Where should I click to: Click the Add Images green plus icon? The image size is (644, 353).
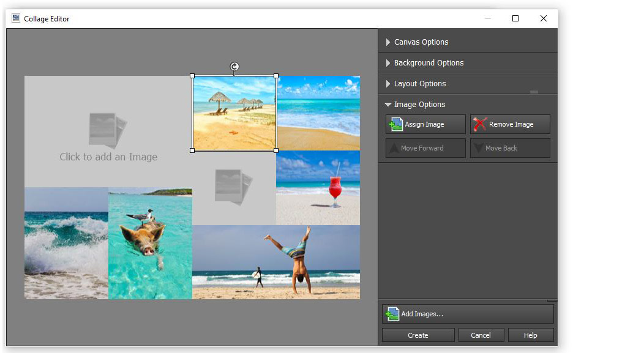click(391, 313)
